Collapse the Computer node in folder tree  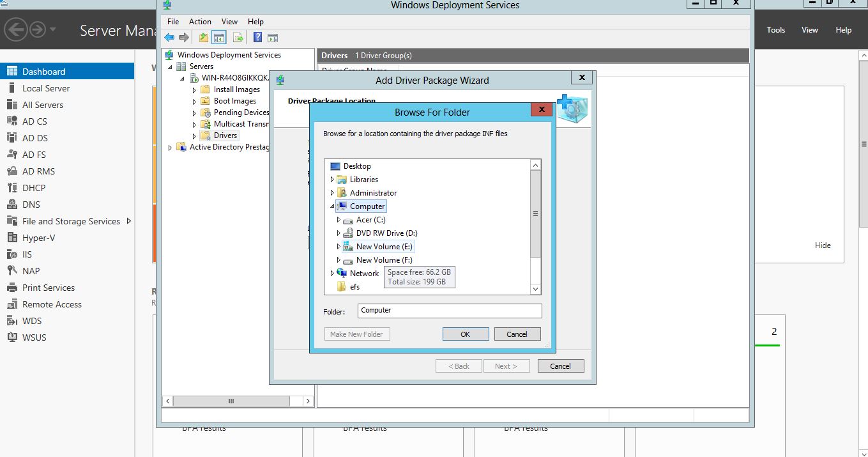(x=332, y=206)
